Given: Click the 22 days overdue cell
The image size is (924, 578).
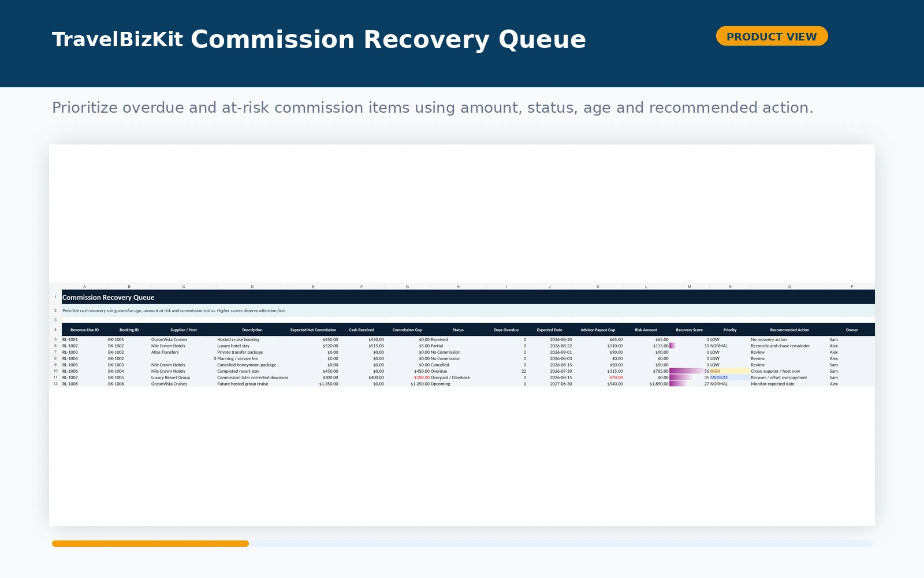Looking at the screenshot, I should [x=506, y=371].
